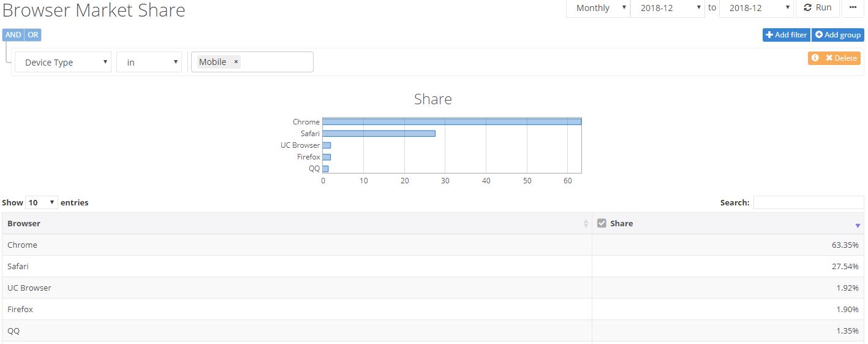868x344 pixels.
Task: Select the AND condition toggle
Action: coord(13,35)
